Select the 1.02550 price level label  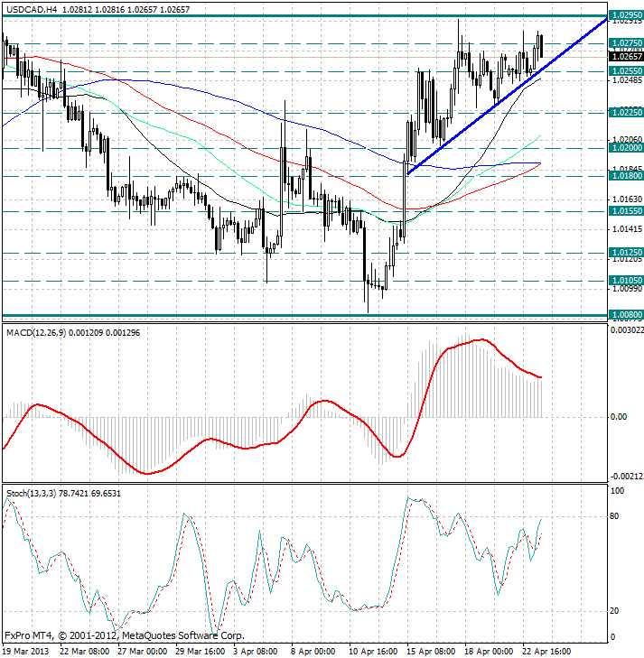click(x=626, y=71)
